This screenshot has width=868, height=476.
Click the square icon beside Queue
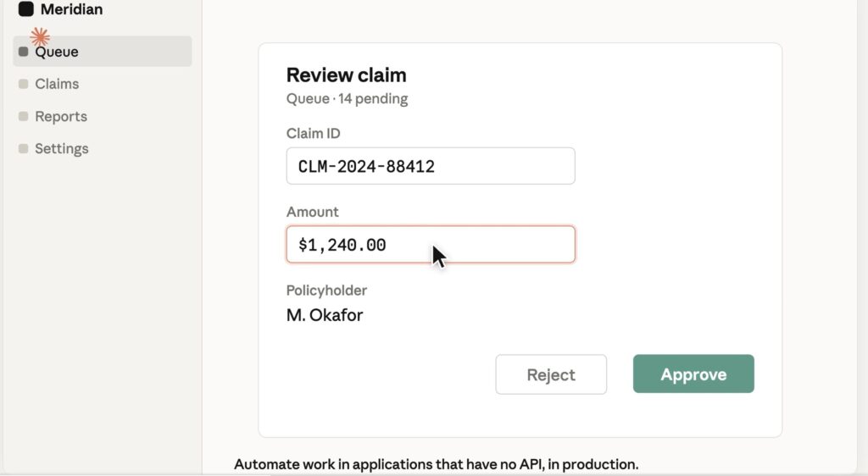click(x=23, y=52)
